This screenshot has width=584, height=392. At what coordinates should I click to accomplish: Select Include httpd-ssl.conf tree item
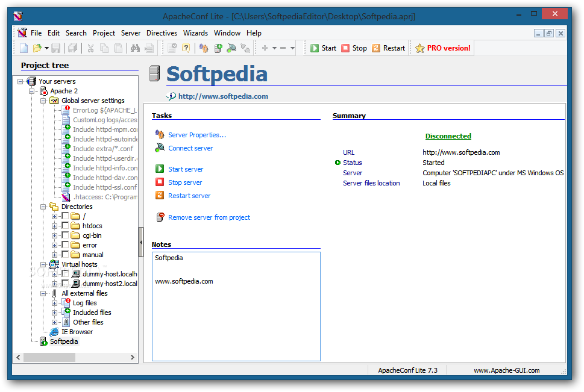105,187
